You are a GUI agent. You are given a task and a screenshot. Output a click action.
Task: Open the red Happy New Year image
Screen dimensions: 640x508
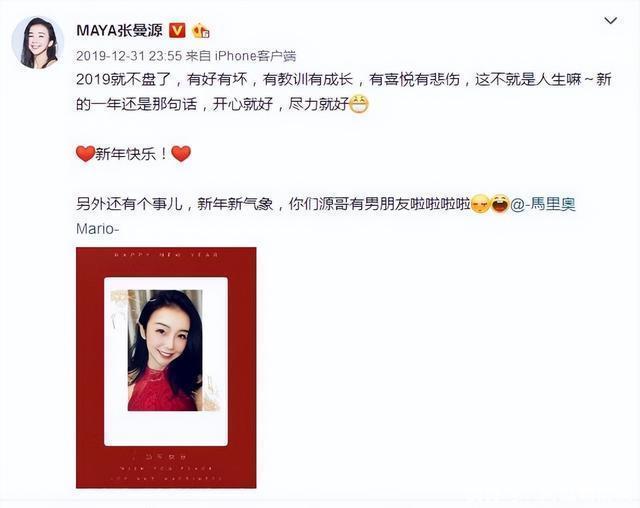click(166, 368)
